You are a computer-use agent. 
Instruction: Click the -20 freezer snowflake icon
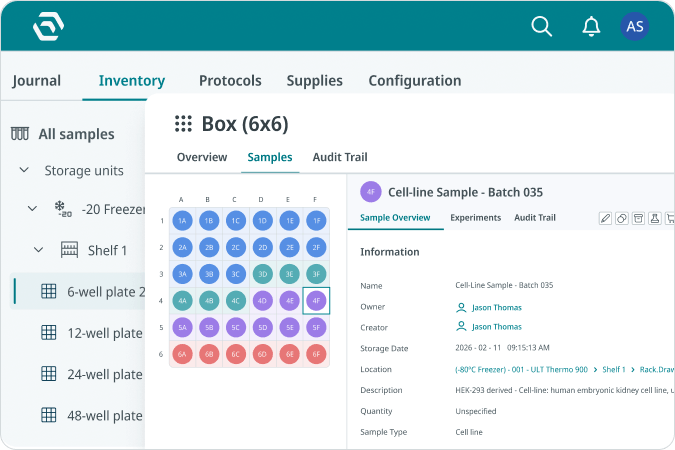coord(62,208)
